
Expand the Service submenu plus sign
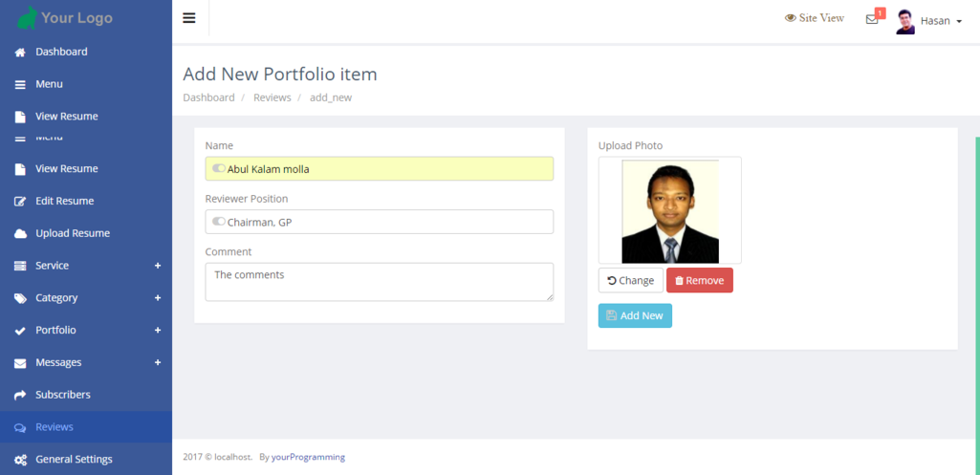[x=158, y=266]
